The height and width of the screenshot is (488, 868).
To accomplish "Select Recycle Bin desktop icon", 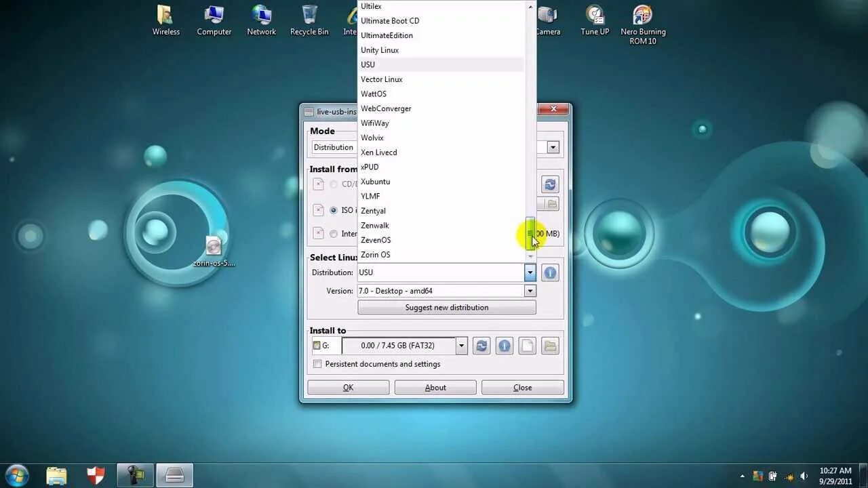I will coord(309,20).
